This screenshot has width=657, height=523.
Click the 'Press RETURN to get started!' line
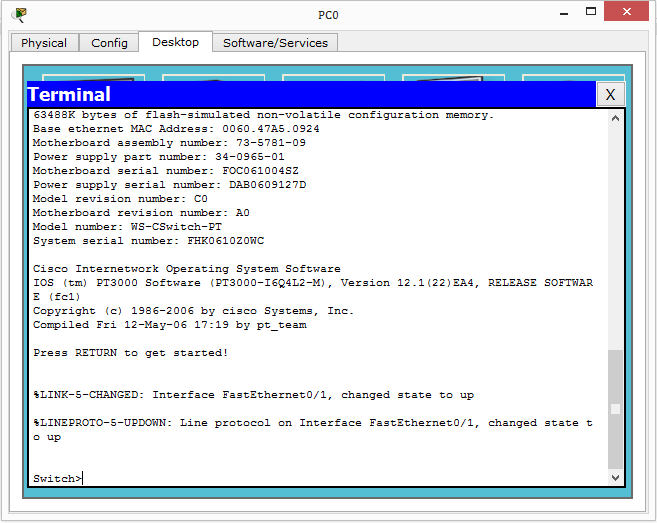(130, 353)
